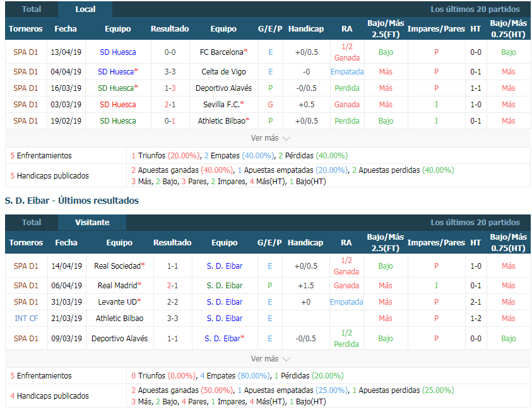Click handicap +1.5 in Real Madrid row
This screenshot has width=532, height=410.
pyautogui.click(x=305, y=286)
